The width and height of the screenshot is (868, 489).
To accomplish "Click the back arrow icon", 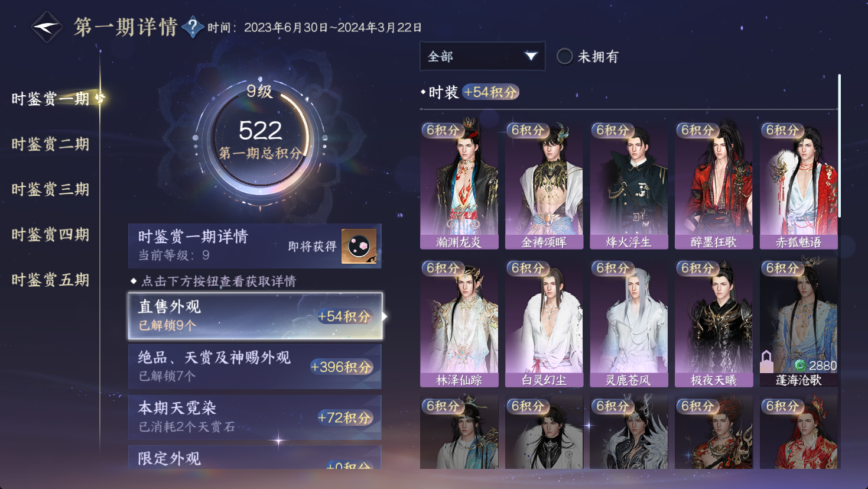I will coord(47,27).
